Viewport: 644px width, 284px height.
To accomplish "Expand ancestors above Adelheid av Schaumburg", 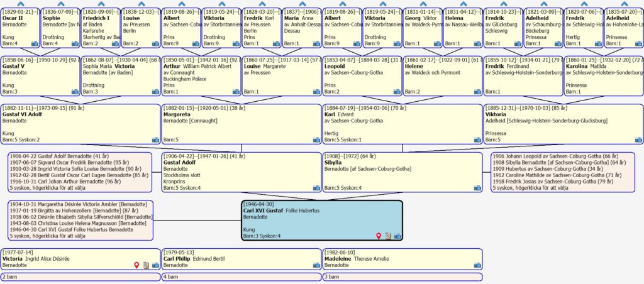I will coord(544,4).
